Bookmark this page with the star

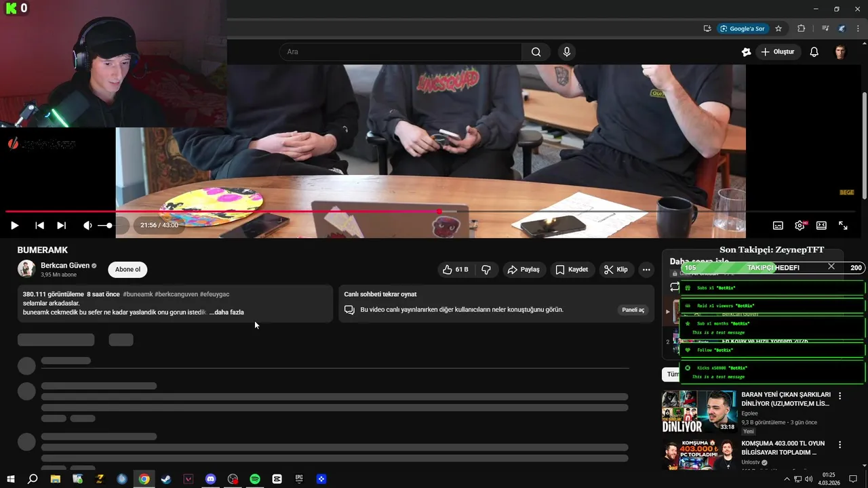(778, 28)
